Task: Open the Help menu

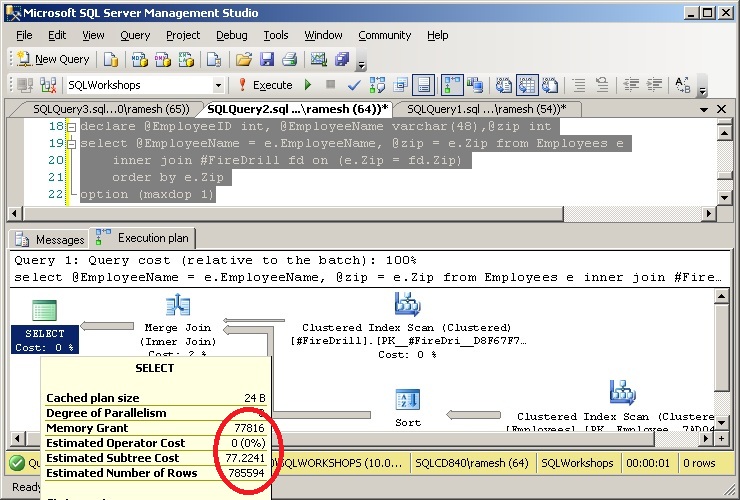Action: tap(437, 35)
